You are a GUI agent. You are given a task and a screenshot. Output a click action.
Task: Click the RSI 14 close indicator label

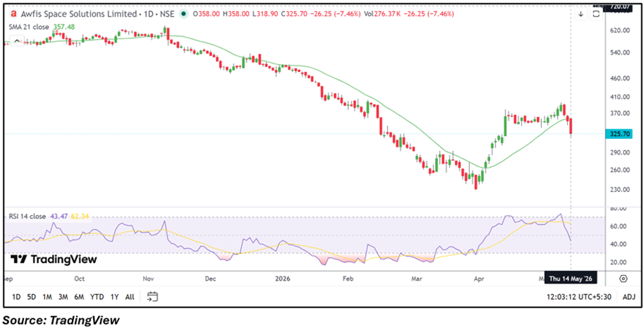tap(27, 216)
